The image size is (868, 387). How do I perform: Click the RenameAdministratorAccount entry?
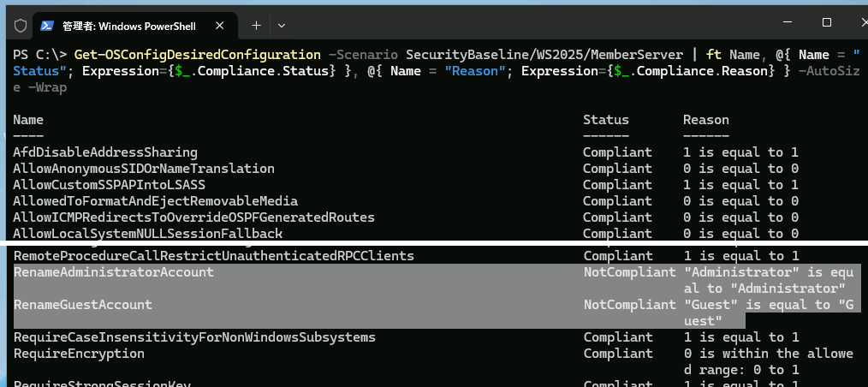click(x=113, y=272)
